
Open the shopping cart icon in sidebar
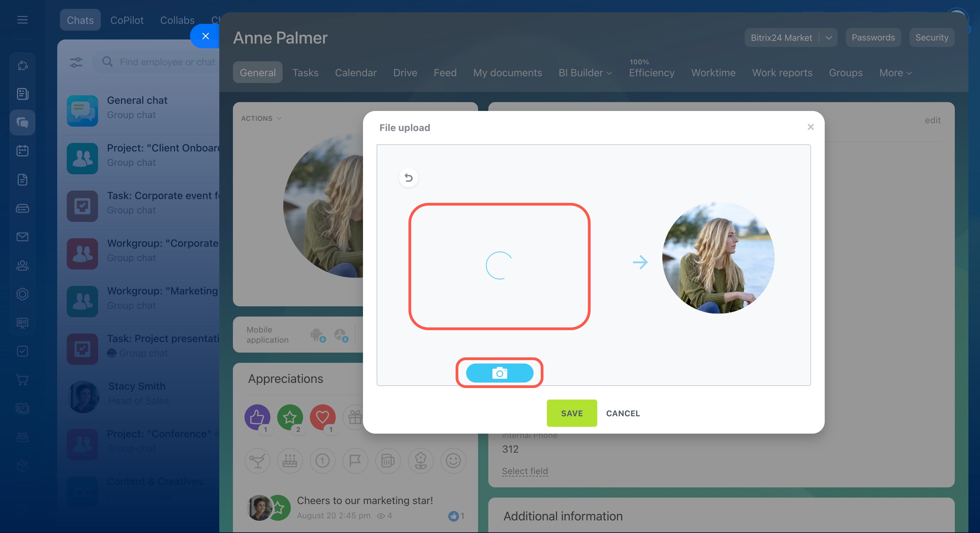pos(22,380)
